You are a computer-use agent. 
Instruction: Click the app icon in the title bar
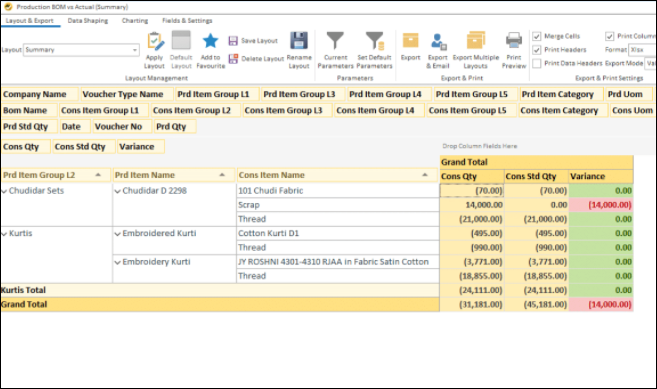click(8, 7)
